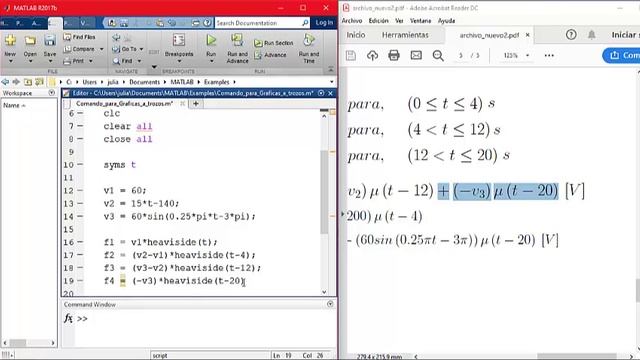640x360 pixels.
Task: Expand the Go To dropdown arrow
Action: [x=141, y=49]
